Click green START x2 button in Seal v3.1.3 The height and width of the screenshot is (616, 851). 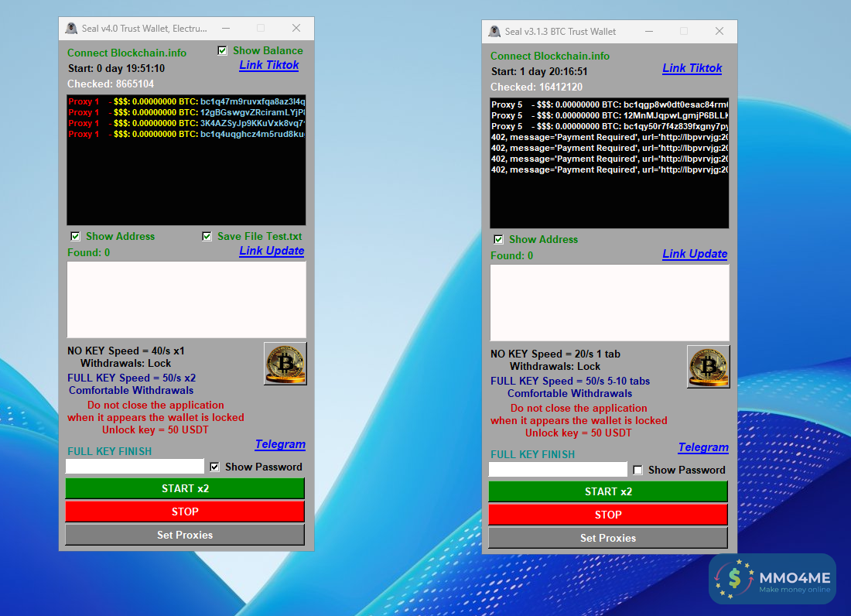tap(608, 491)
